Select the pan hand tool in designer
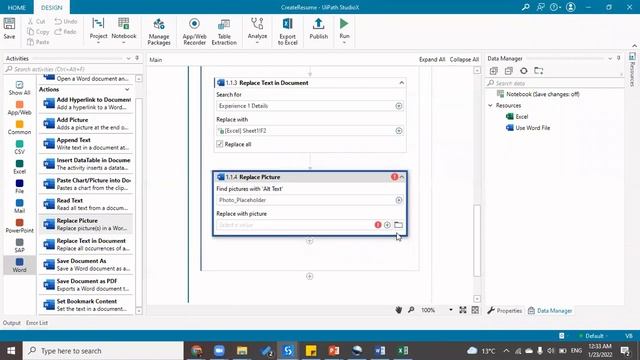The width and height of the screenshot is (640, 360). (399, 310)
